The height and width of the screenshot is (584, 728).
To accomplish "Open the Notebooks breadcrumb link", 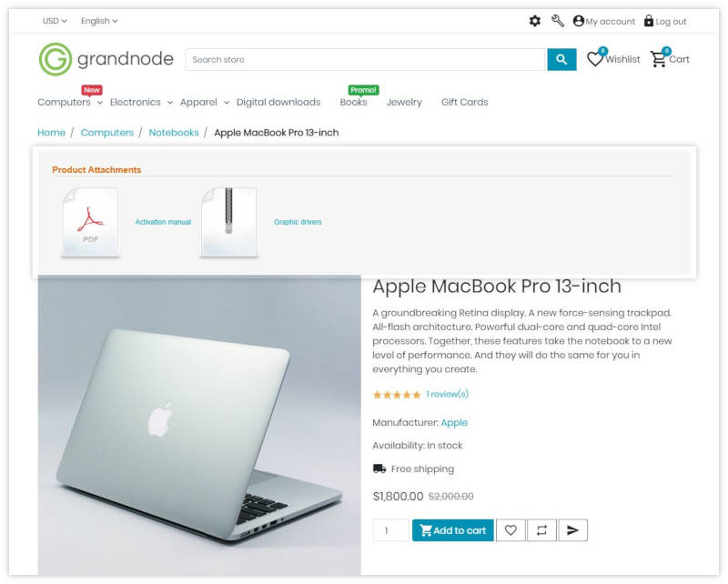I will click(x=174, y=133).
